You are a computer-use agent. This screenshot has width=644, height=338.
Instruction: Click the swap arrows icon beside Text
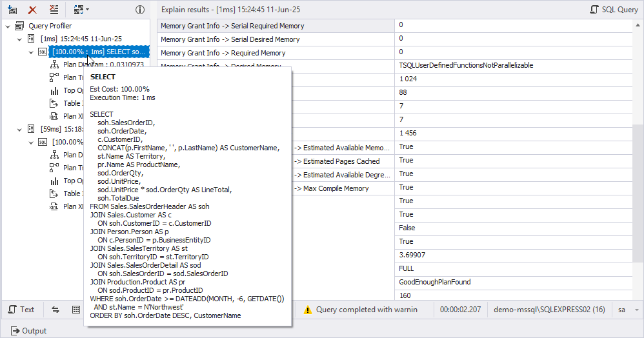[55, 310]
